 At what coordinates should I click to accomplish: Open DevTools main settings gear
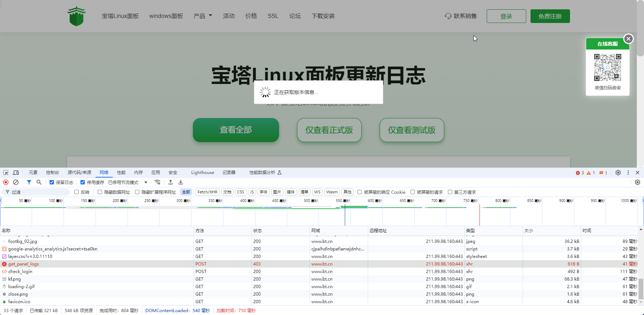coord(618,173)
